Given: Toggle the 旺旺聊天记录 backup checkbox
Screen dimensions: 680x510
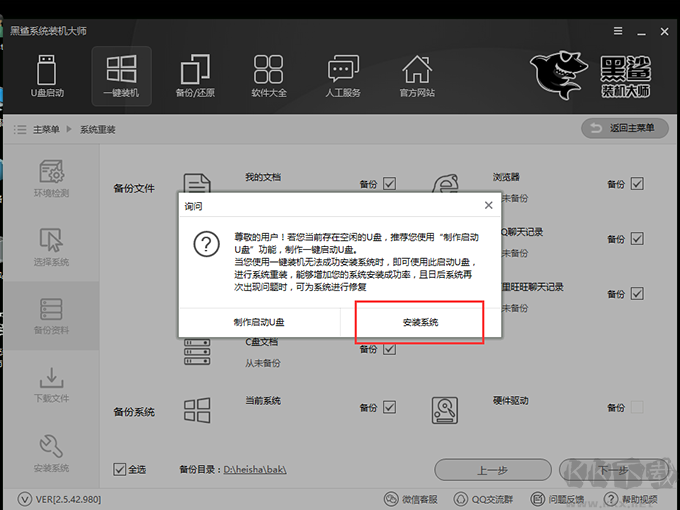Looking at the screenshot, I should pyautogui.click(x=637, y=294).
